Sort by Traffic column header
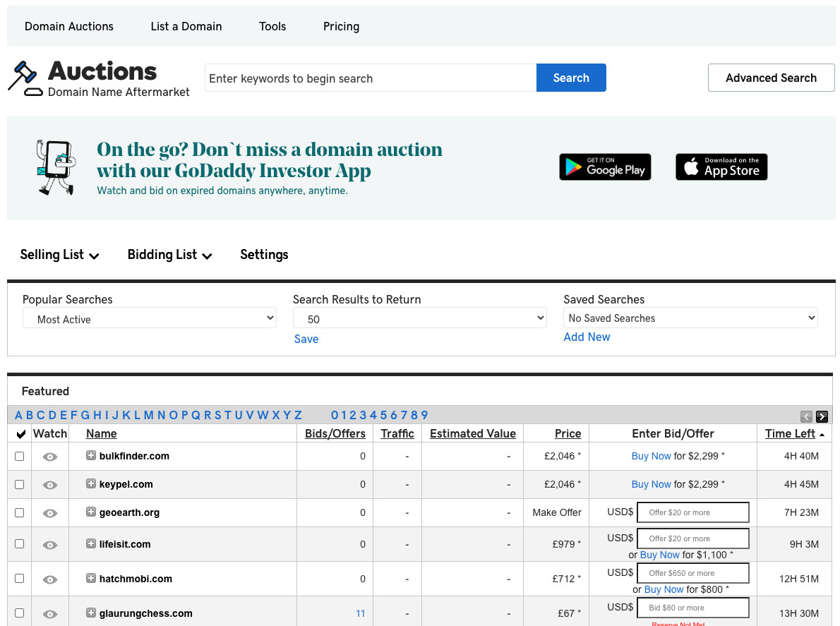The image size is (840, 626). point(397,434)
